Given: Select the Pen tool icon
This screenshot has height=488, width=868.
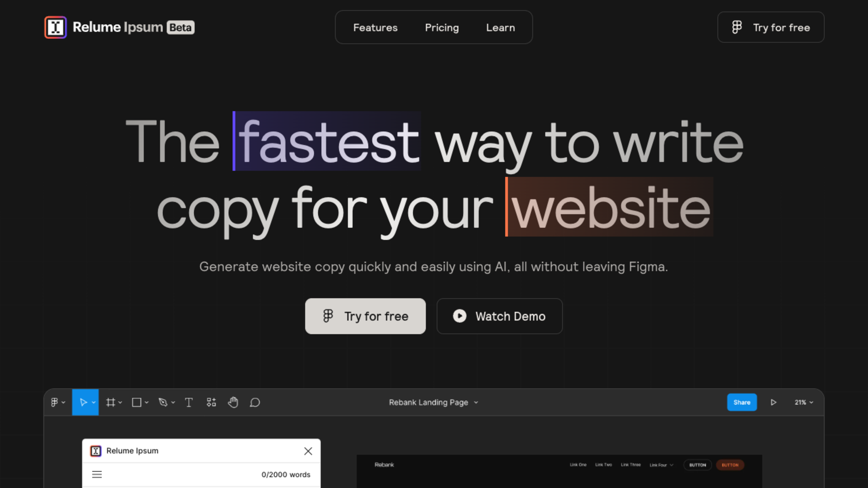Looking at the screenshot, I should pyautogui.click(x=163, y=402).
